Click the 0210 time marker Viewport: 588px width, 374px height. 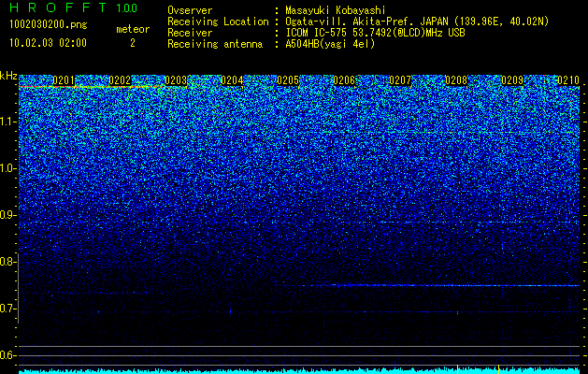568,80
